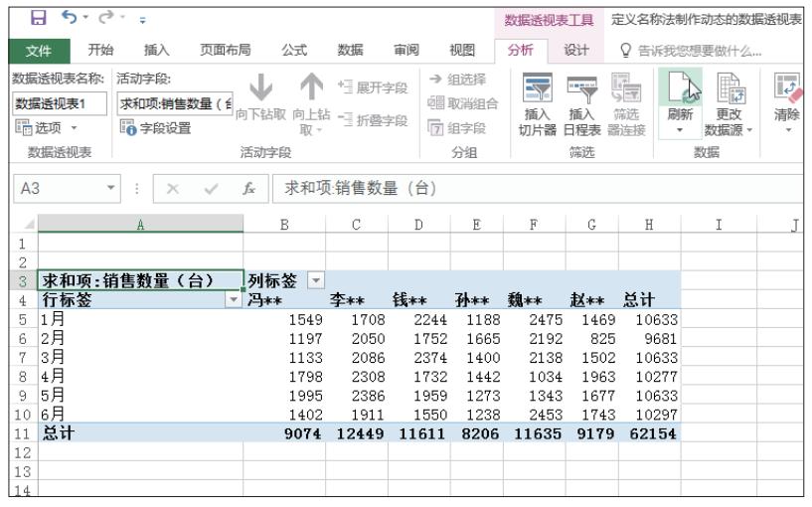Open the Undo history dropdown arrow

coord(85,18)
